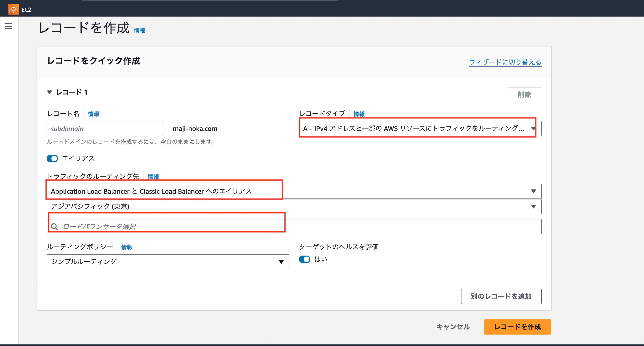Viewport: 644px width, 346px height.
Task: Open 情報 link beside トラフィックのルーティング先
Action: [x=153, y=177]
